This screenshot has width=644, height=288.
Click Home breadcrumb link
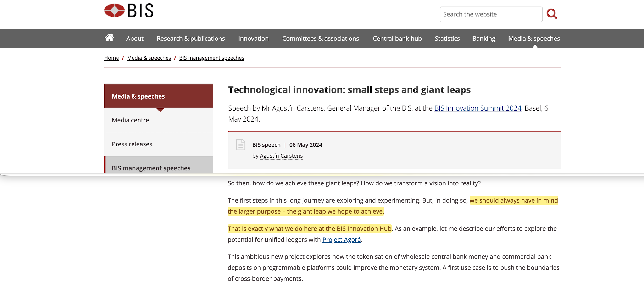coord(111,58)
